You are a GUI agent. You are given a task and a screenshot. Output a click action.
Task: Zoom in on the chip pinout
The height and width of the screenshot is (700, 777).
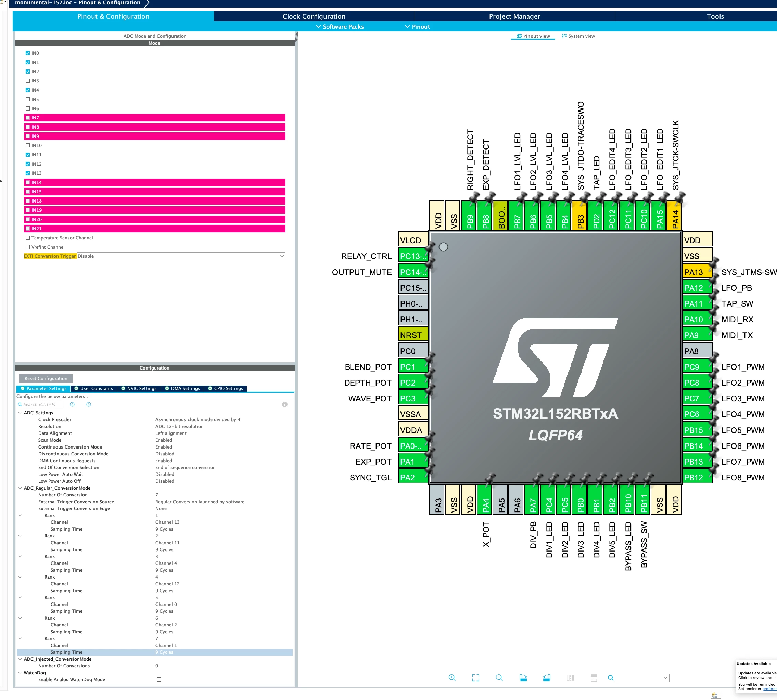coord(452,678)
